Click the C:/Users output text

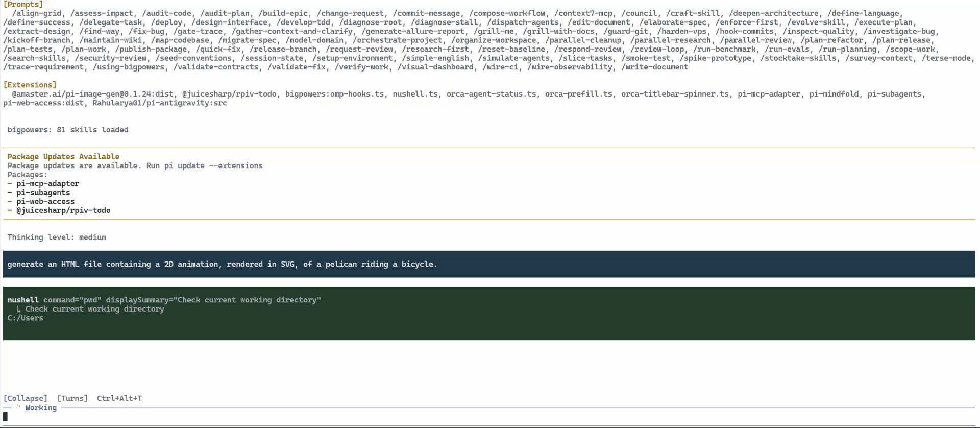(26, 318)
